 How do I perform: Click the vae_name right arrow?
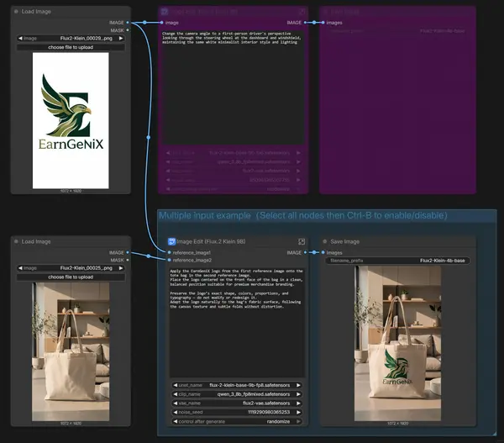pos(298,403)
